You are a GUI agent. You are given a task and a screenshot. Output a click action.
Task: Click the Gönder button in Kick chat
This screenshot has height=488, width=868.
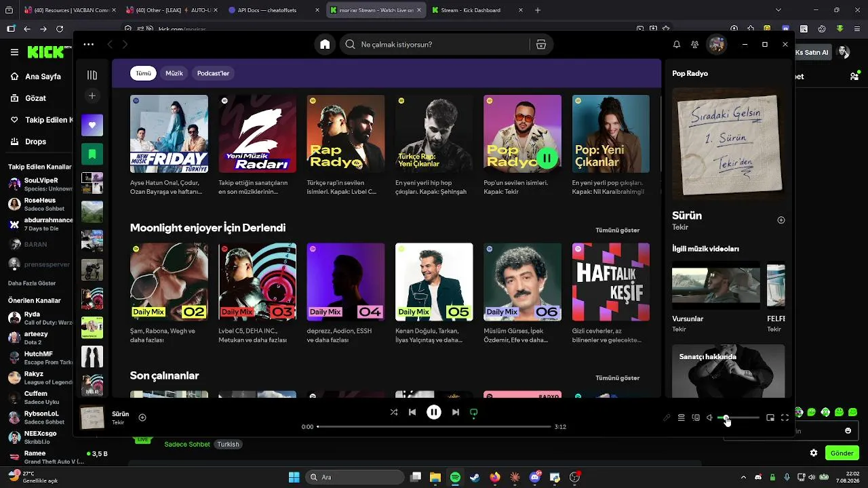[842, 453]
